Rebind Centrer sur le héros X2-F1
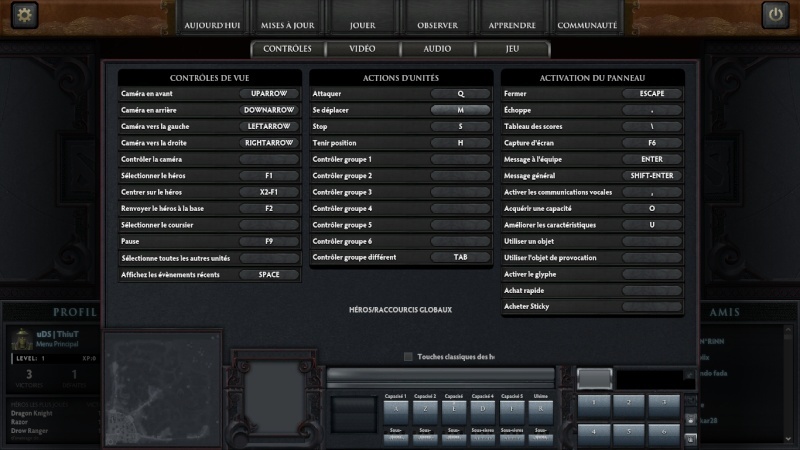 coord(269,192)
